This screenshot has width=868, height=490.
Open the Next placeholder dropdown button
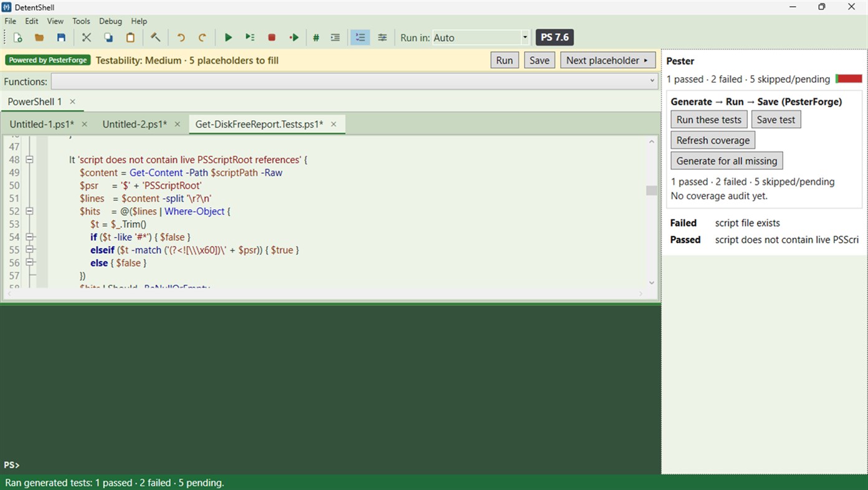point(608,60)
